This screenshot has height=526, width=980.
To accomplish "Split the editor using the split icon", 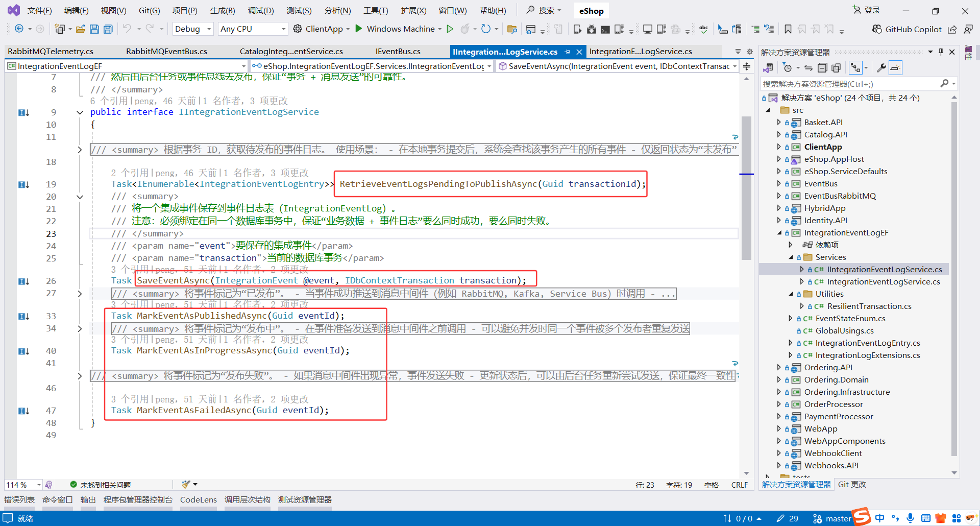I will [x=747, y=66].
